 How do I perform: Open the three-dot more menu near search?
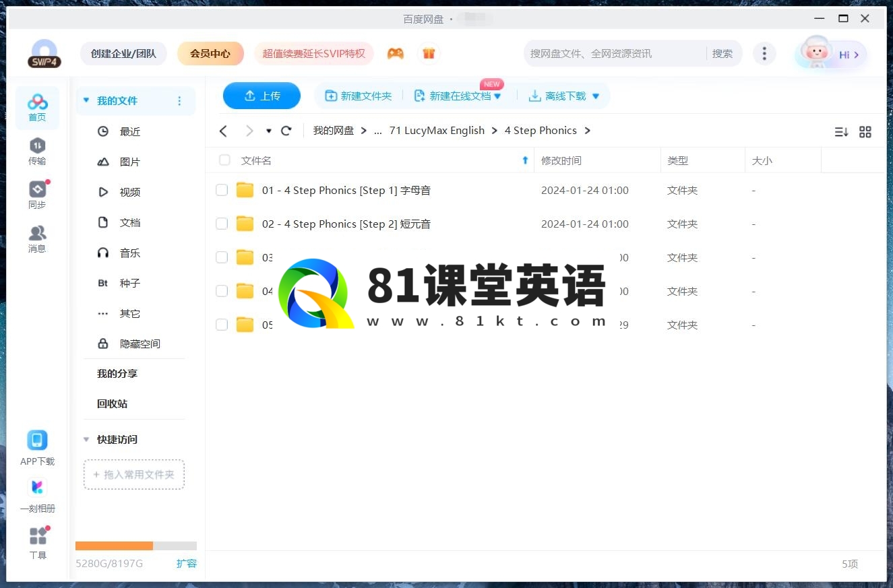click(x=764, y=53)
